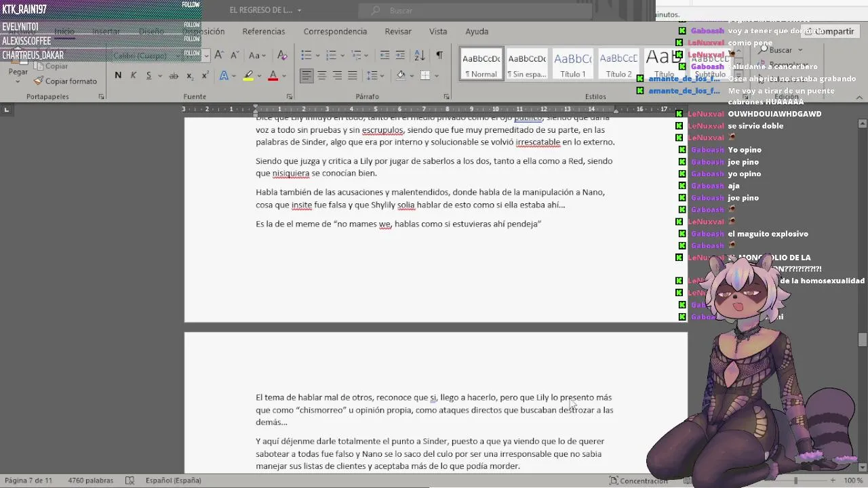Toggle show paragraph marks (¶)
This screenshot has width=868, height=488.
pos(439,56)
